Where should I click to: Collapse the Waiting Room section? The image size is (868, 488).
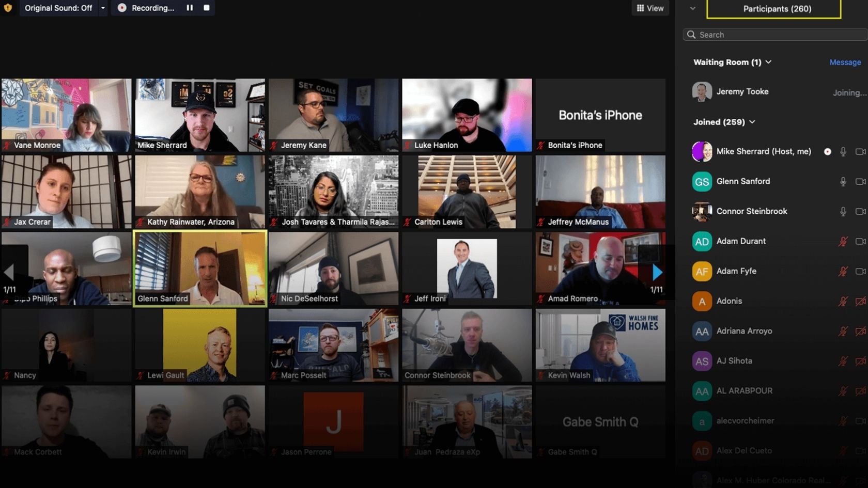point(769,62)
